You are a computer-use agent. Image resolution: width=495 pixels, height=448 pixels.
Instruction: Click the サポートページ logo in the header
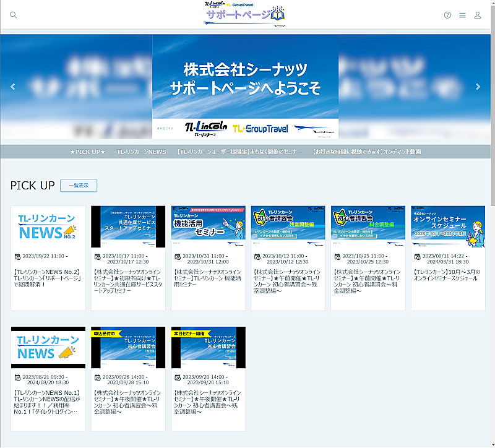(x=244, y=14)
